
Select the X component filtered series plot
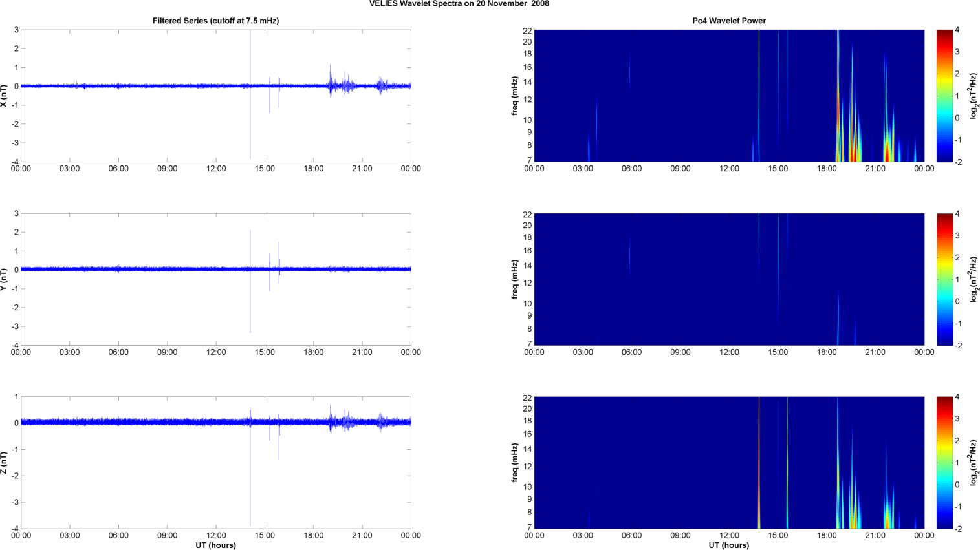tap(215, 96)
